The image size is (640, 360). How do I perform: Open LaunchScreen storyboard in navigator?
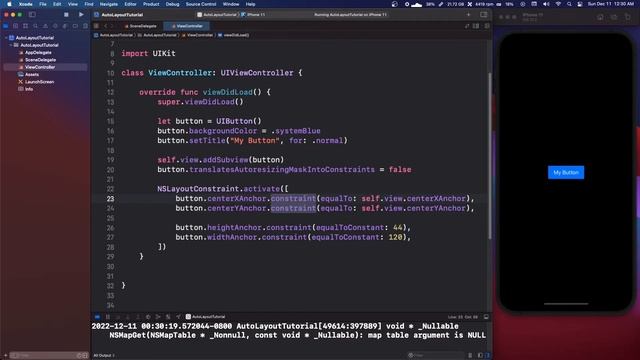click(39, 82)
